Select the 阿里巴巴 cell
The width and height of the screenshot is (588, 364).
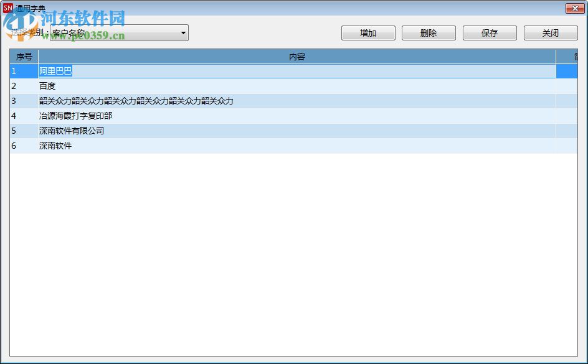[297, 71]
